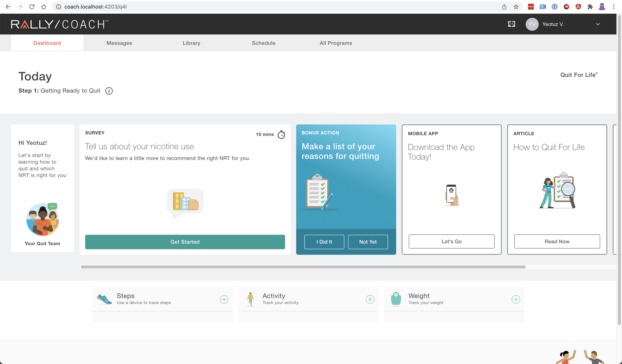
Task: Switch to the Messages tab
Action: pos(119,43)
